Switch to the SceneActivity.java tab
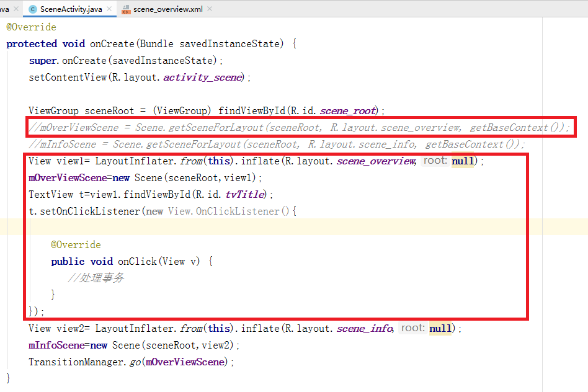The height and width of the screenshot is (392, 588). (x=71, y=9)
